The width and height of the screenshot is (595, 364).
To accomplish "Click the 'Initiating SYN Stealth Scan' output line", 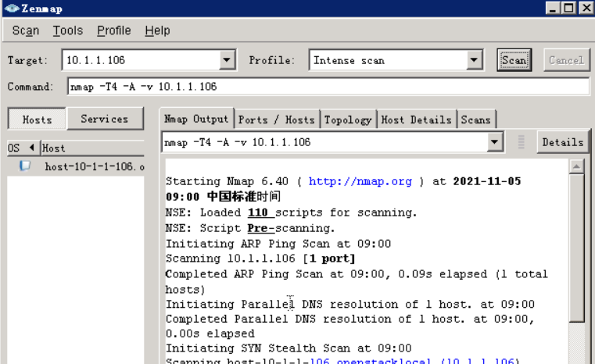I will coord(289,348).
